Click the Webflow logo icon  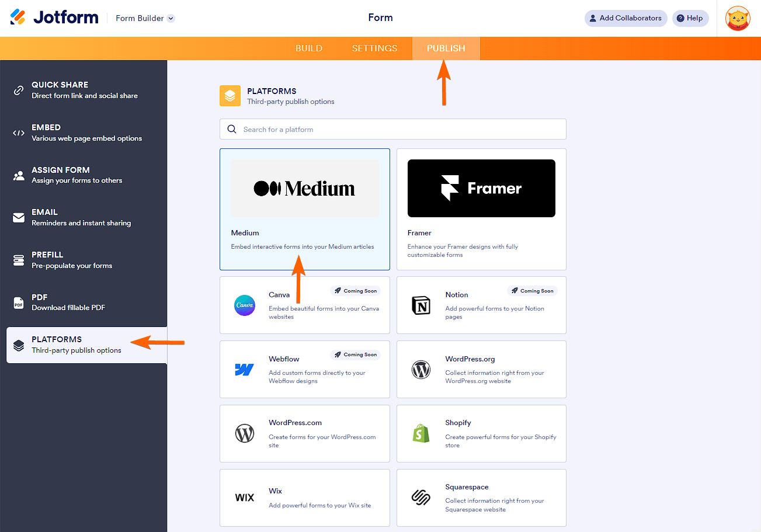point(245,370)
